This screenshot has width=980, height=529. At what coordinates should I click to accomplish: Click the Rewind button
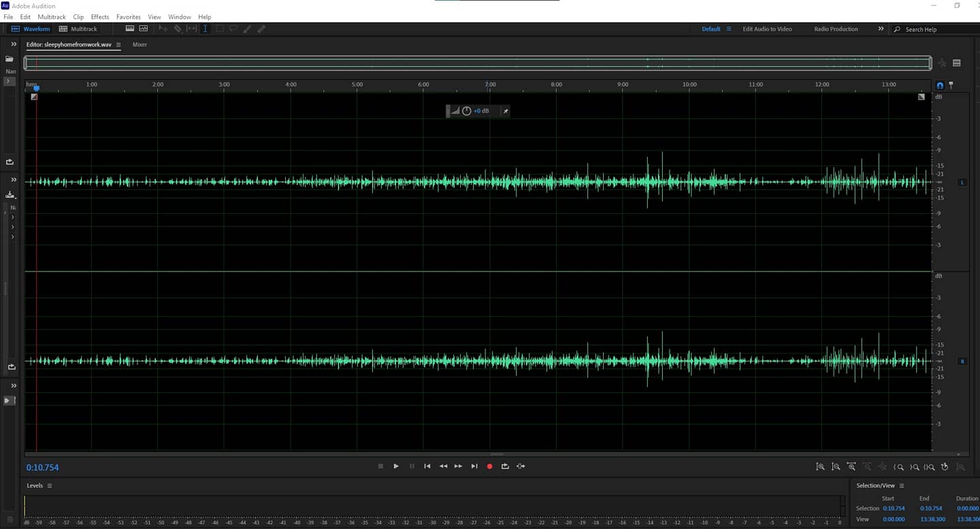point(443,466)
